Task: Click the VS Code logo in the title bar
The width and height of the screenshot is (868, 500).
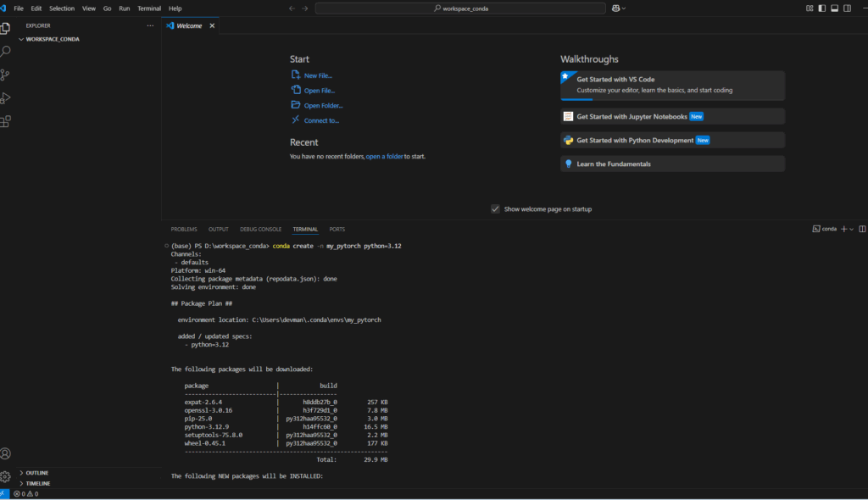Action: 3,8
